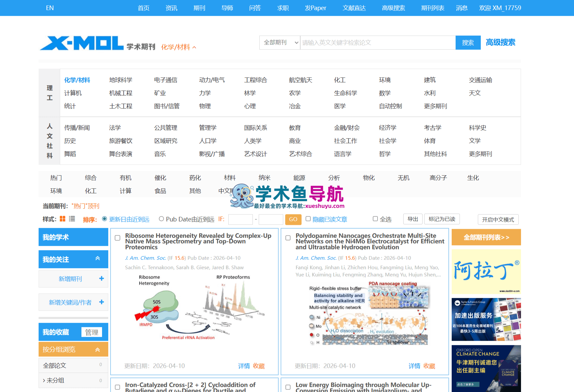The image size is (574, 392).
Task: Switch to list view style icon
Action: coord(72,219)
